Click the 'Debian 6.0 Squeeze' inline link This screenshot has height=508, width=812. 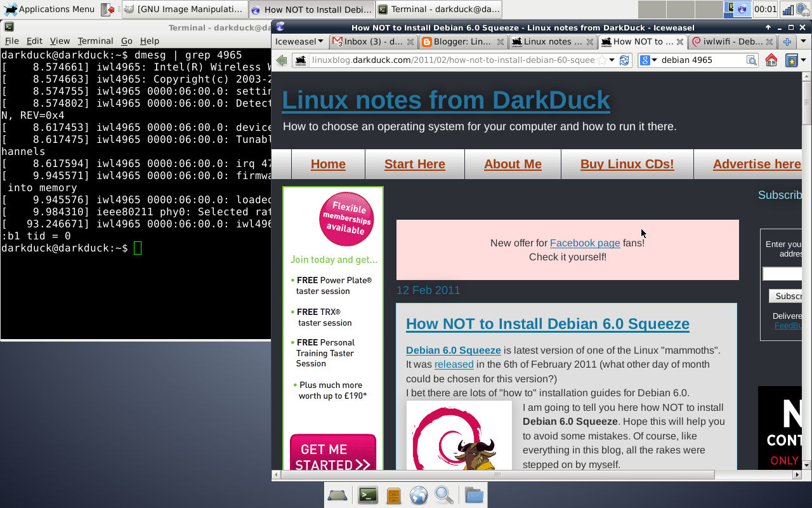click(x=454, y=351)
